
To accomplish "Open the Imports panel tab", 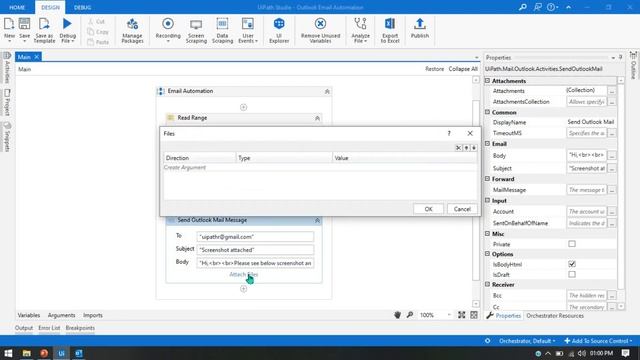I will click(x=93, y=315).
